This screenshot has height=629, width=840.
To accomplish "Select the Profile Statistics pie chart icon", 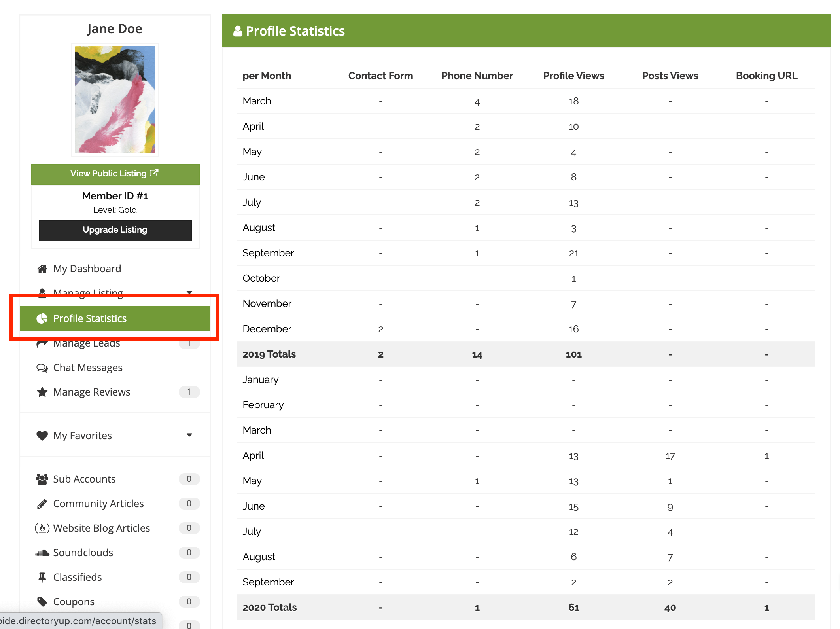I will click(42, 318).
